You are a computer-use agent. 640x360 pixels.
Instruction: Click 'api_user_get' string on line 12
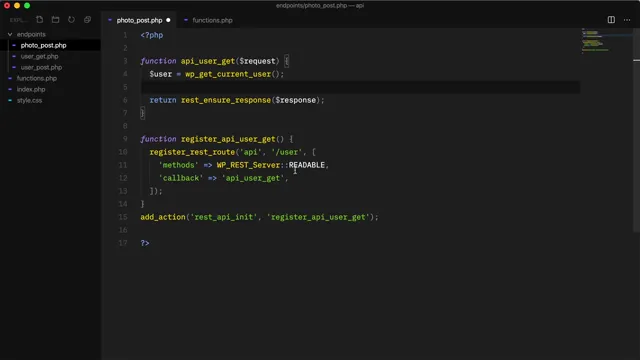pyautogui.click(x=253, y=178)
